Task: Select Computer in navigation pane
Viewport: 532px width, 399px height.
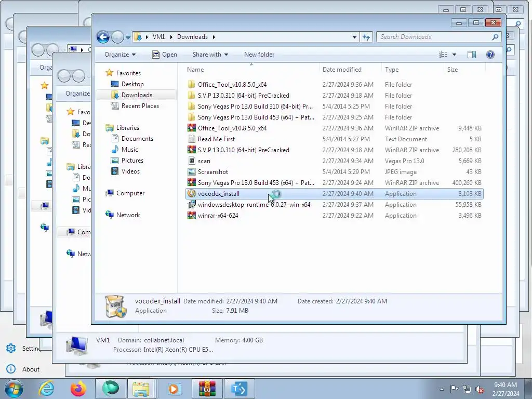Action: (x=125, y=193)
